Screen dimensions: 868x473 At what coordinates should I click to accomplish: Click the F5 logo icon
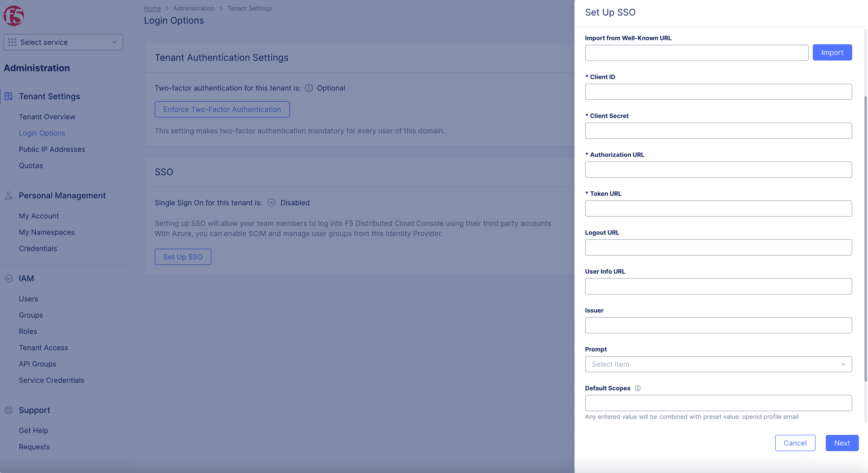14,16
